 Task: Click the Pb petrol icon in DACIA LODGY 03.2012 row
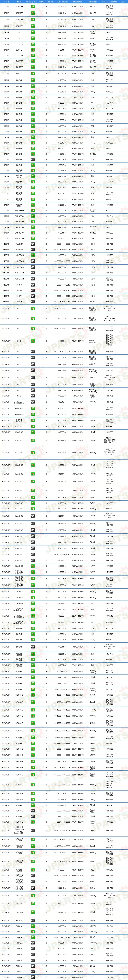tap(33, 74)
